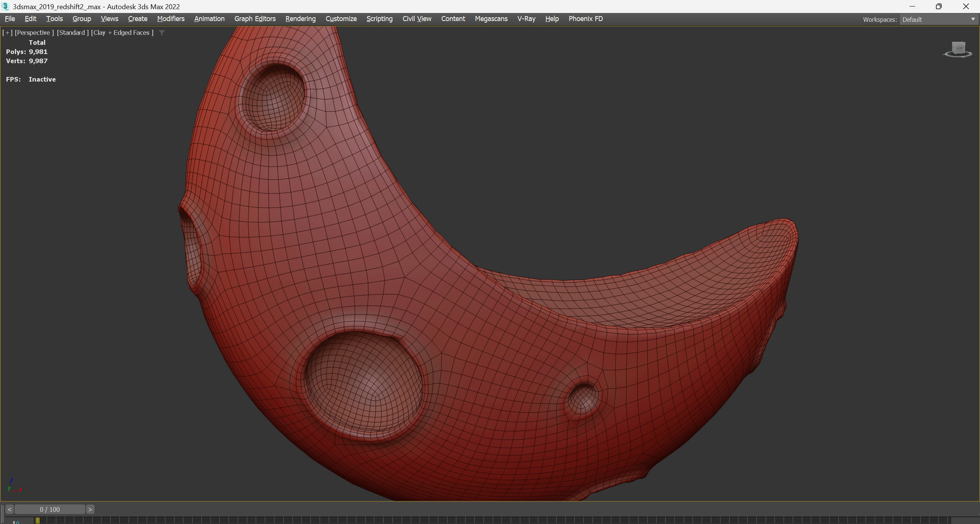Open the Megascans menu

(491, 19)
